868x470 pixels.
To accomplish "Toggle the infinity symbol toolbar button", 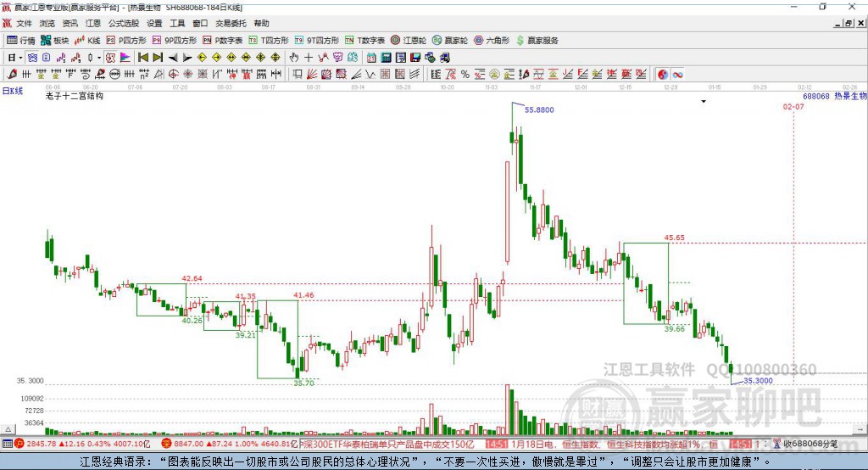I will pos(677,75).
